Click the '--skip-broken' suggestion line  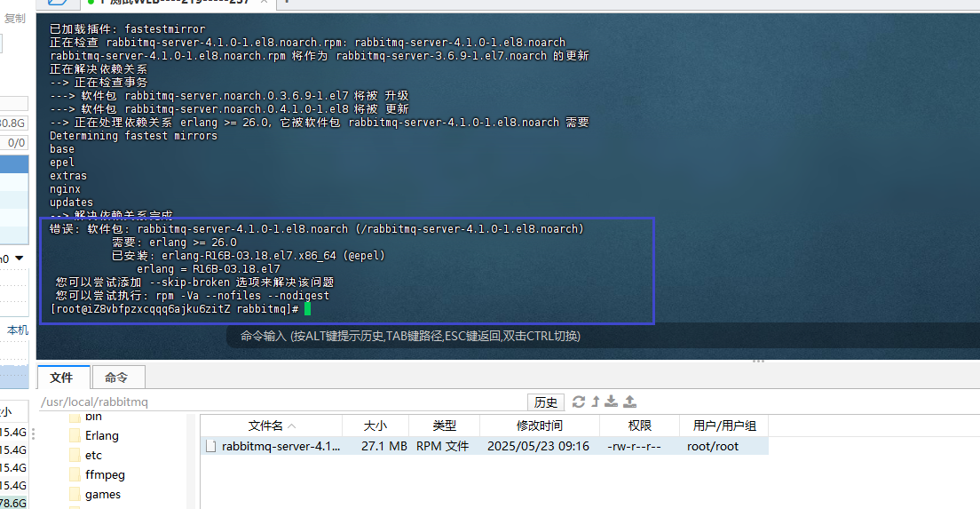click(194, 282)
